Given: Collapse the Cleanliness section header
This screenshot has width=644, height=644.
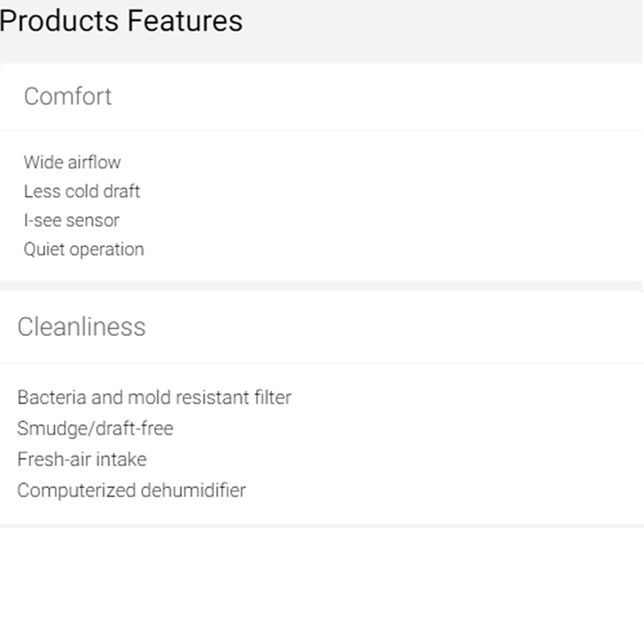Looking at the screenshot, I should [x=81, y=327].
